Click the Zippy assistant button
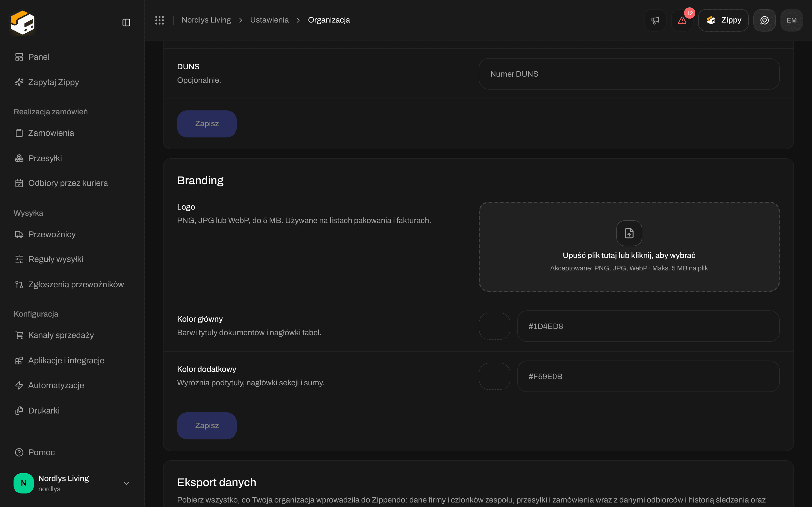This screenshot has height=507, width=812. (x=723, y=20)
